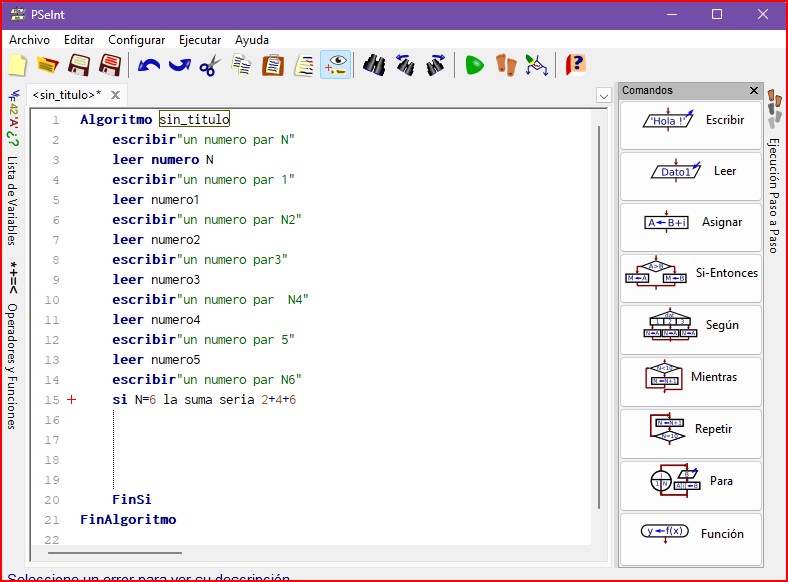Image resolution: width=788 pixels, height=582 pixels.
Task: Open the flowchart diagram icon
Action: tap(537, 65)
